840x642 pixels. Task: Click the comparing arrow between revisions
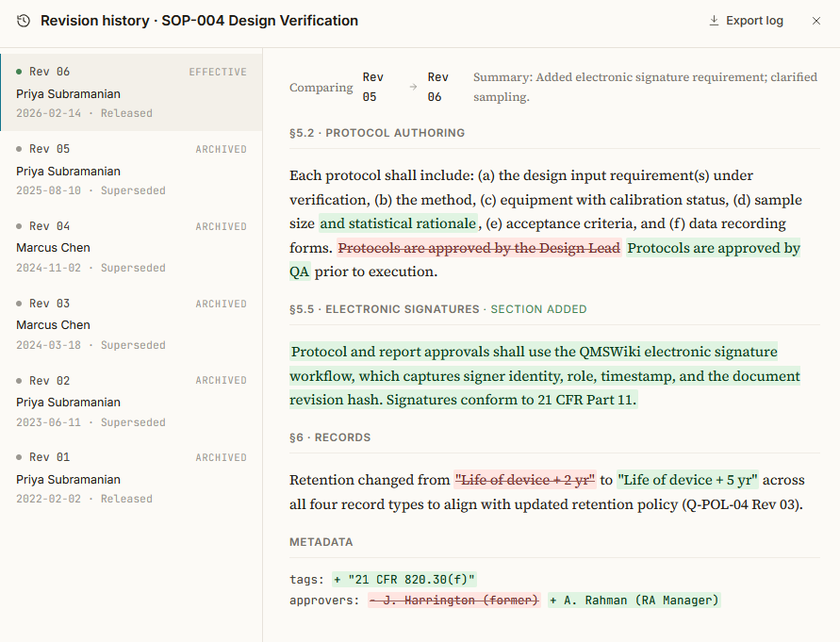click(x=413, y=87)
